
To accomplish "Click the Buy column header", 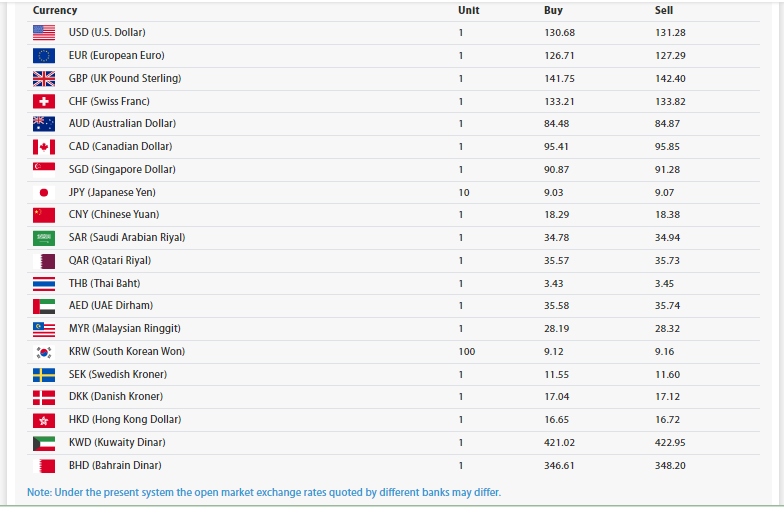I will (x=553, y=10).
